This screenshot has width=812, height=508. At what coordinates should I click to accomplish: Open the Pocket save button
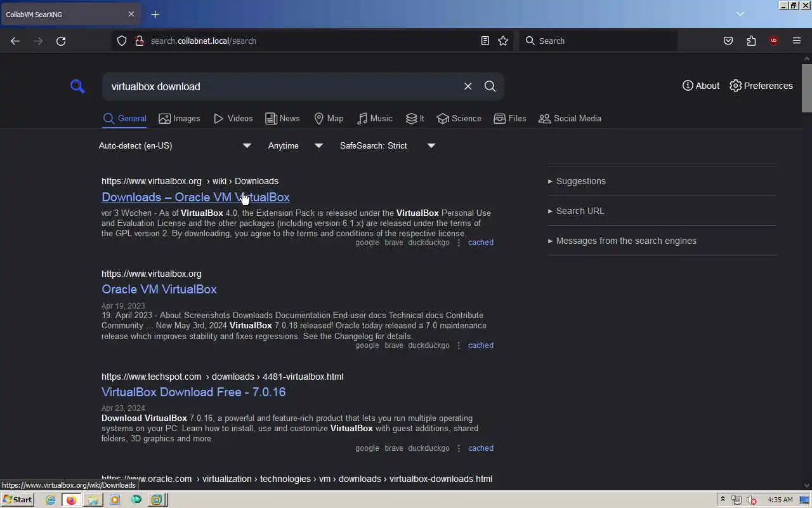(728, 41)
